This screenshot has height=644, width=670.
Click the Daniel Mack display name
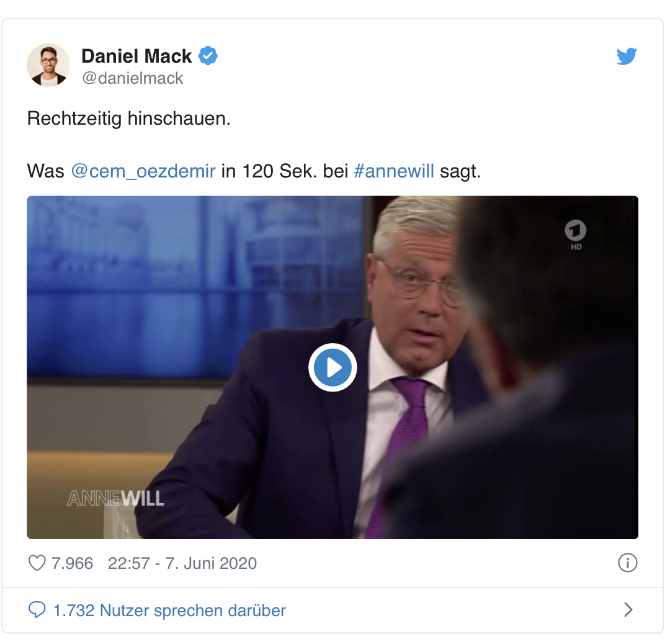coord(136,56)
